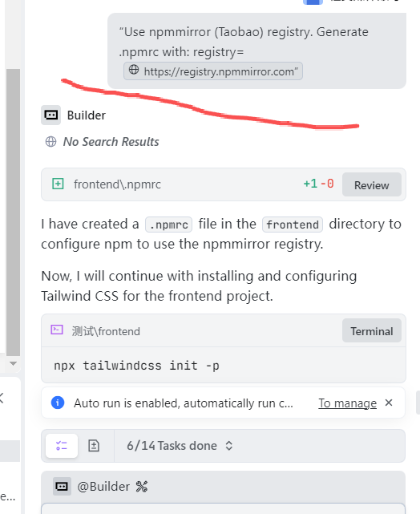Click the globe icon in the registry URL chip

click(x=134, y=70)
